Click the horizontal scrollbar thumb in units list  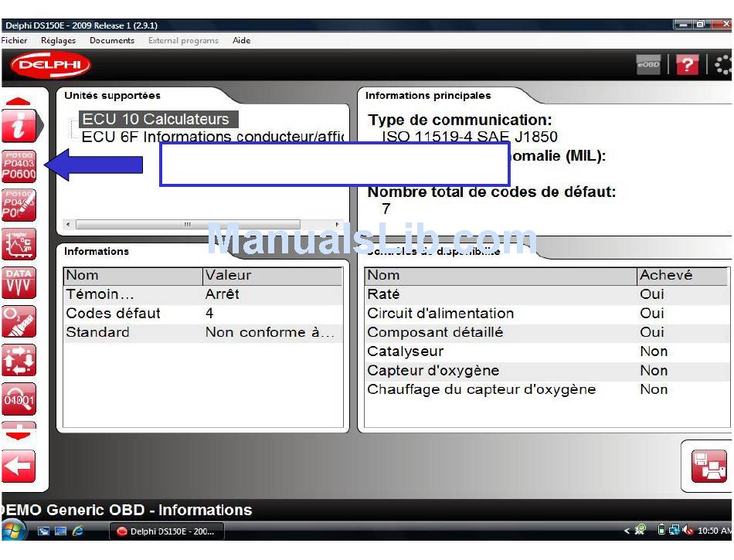tap(188, 225)
